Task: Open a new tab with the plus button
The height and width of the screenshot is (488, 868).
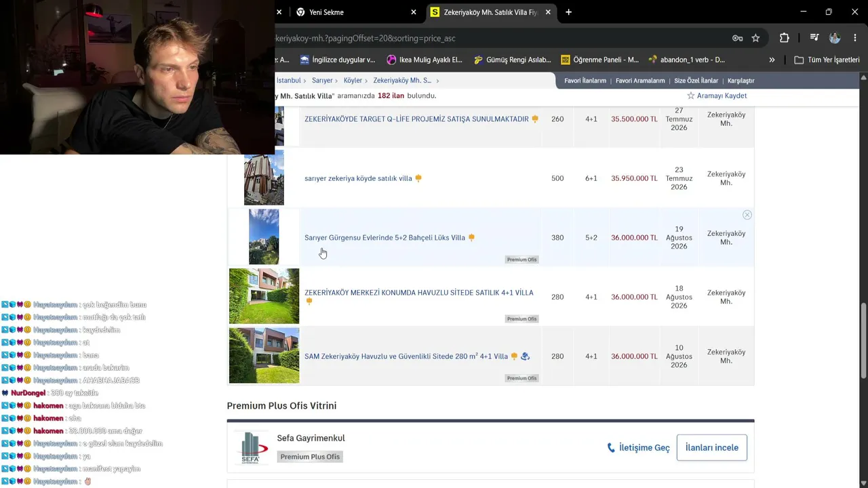Action: tap(568, 12)
